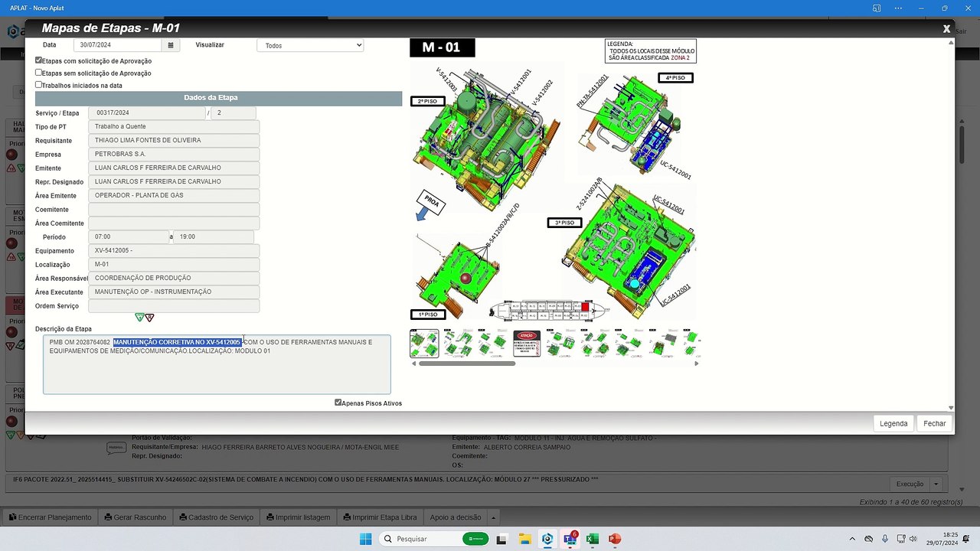Viewport: 980px width, 551px height.
Task: Click the Localização field M-01
Action: (174, 264)
